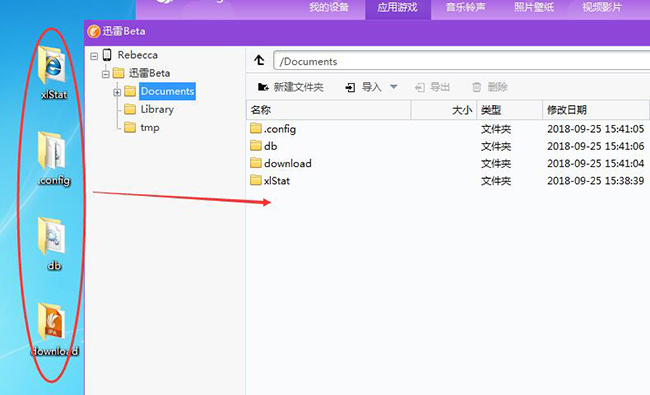Collapse the 迅雷Beta tree node

click(x=106, y=74)
